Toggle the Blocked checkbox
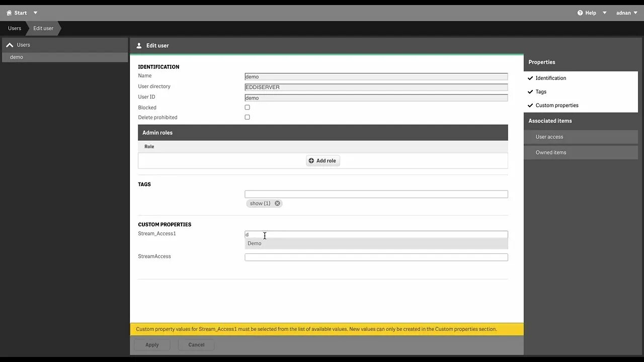Viewport: 644px width, 362px height. tap(247, 107)
